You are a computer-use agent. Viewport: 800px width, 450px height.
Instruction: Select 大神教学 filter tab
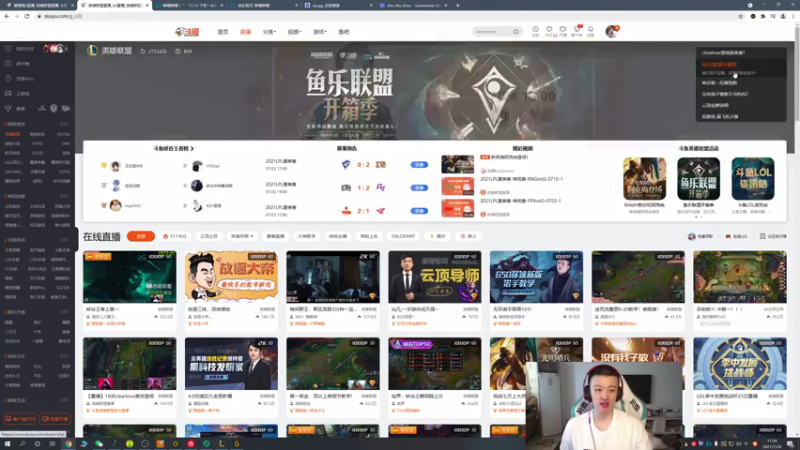(307, 236)
